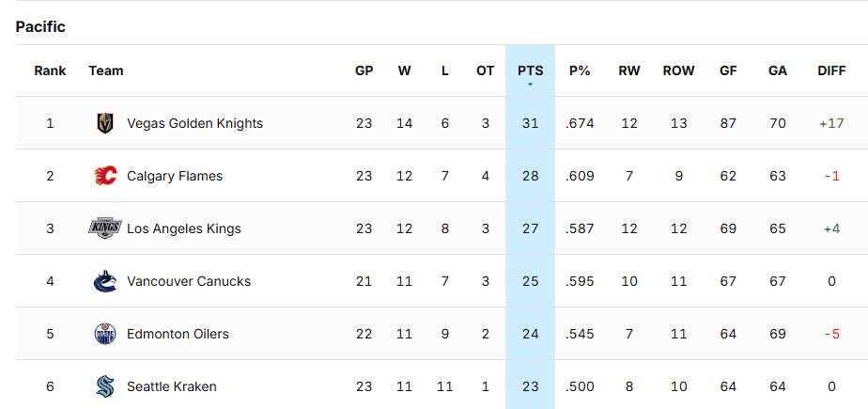This screenshot has width=868, height=409.
Task: Click the Seattle Kraken logo icon
Action: [x=104, y=386]
